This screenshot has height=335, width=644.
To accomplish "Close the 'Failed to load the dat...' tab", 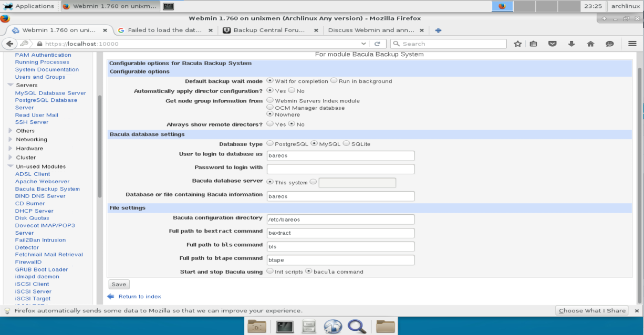I will click(211, 30).
